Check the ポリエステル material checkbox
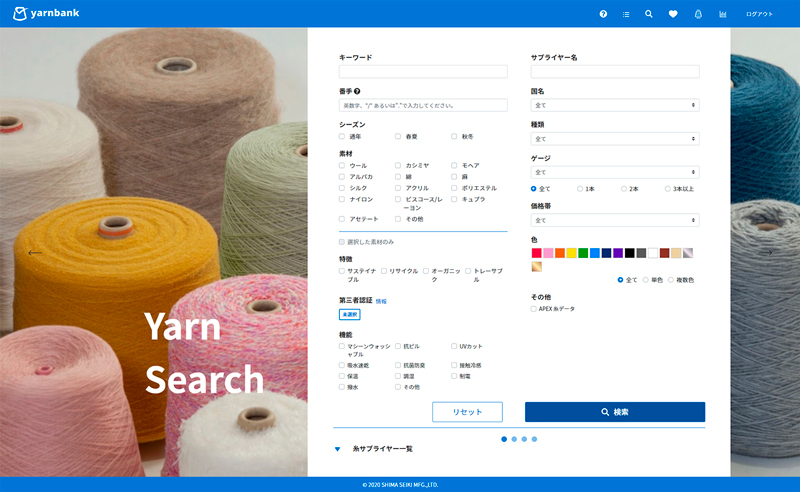This screenshot has width=800, height=492. 454,188
